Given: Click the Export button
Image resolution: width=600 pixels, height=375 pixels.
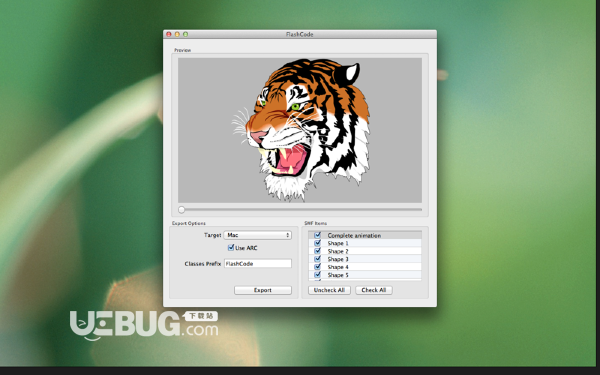Looking at the screenshot, I should tap(263, 290).
